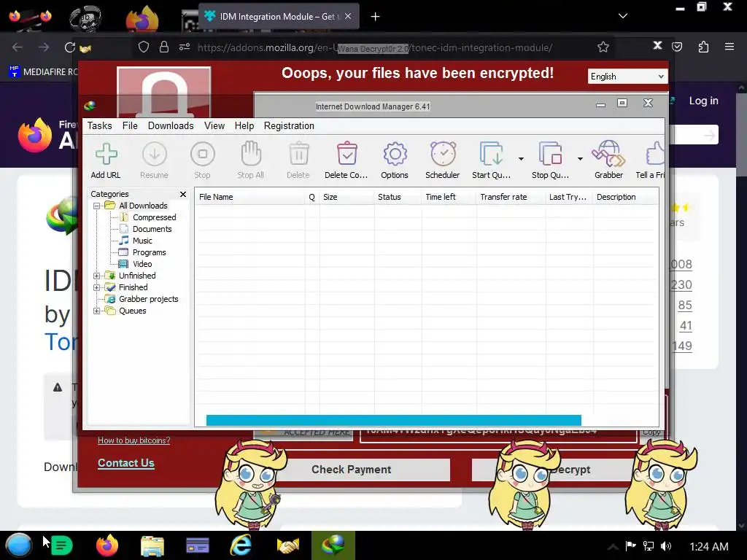The image size is (747, 560).
Task: Click the blue horizontal scrollbar in download list
Action: 393,420
